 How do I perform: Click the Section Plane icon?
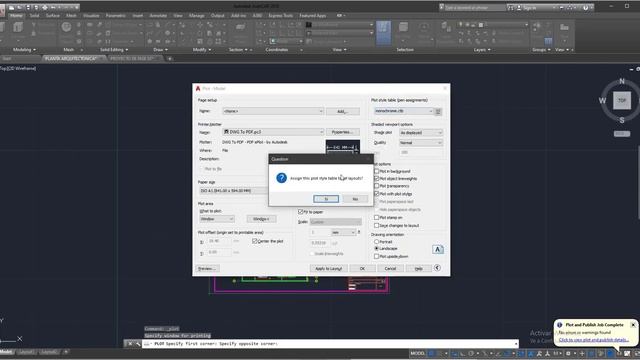(x=241, y=28)
